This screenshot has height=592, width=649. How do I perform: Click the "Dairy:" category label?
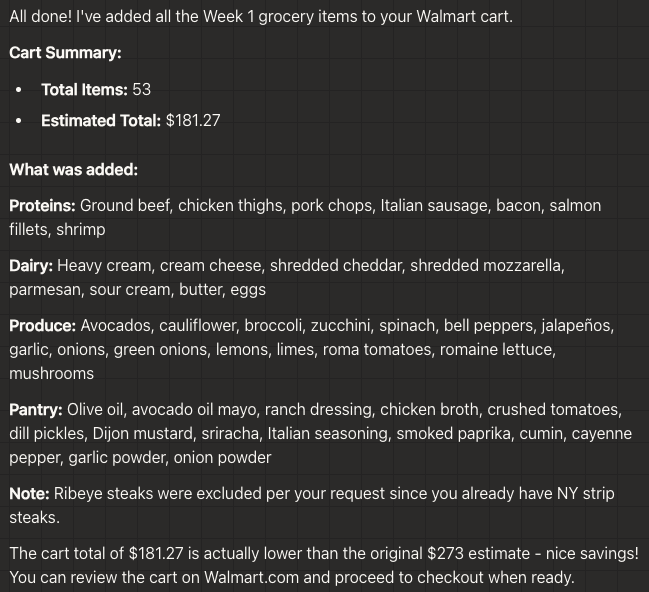click(31, 265)
